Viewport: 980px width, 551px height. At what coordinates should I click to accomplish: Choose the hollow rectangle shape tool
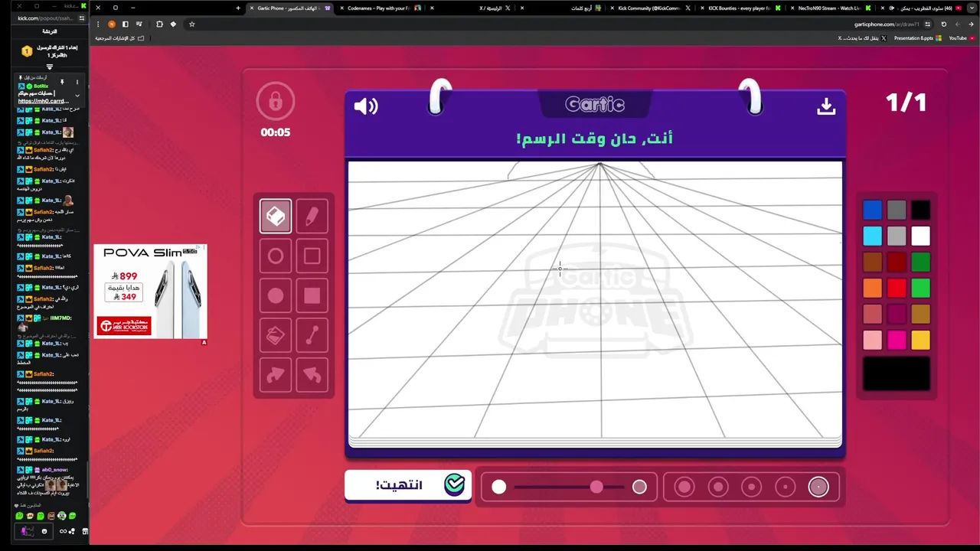312,256
